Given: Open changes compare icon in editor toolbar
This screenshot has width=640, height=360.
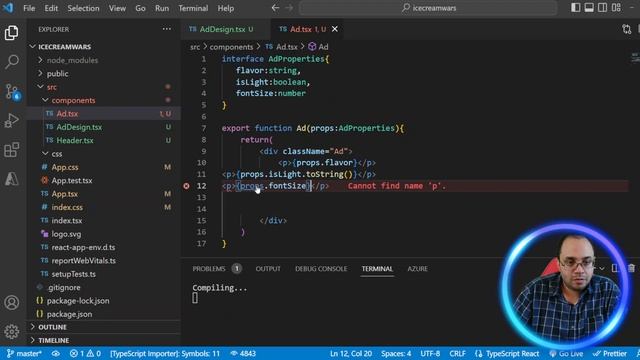Looking at the screenshot, I should pyautogui.click(x=627, y=29).
